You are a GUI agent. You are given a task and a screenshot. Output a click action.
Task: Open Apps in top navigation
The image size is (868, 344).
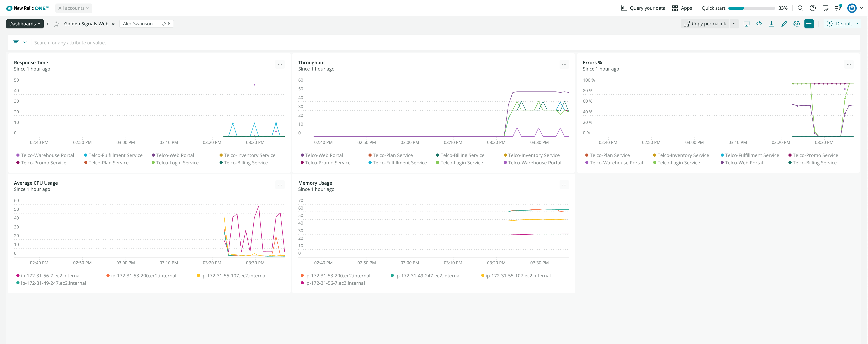point(682,8)
